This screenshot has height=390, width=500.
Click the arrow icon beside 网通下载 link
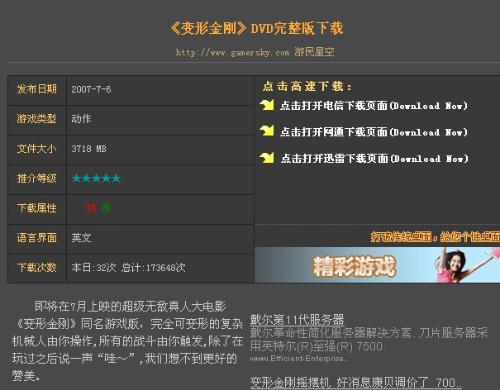pos(267,131)
